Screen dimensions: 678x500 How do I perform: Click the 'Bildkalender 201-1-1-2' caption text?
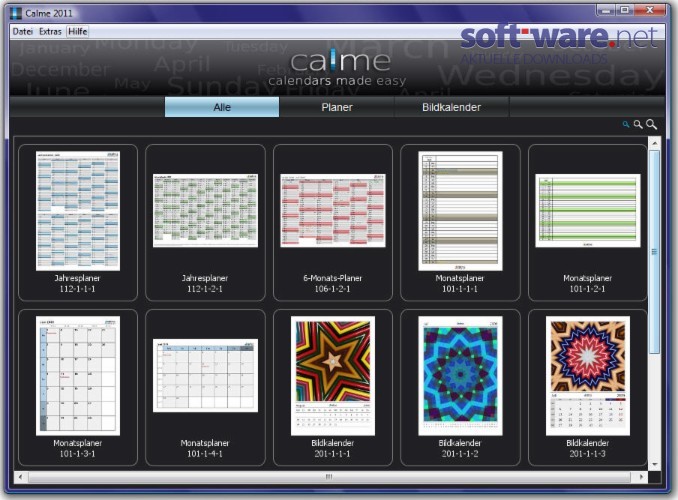coord(460,448)
